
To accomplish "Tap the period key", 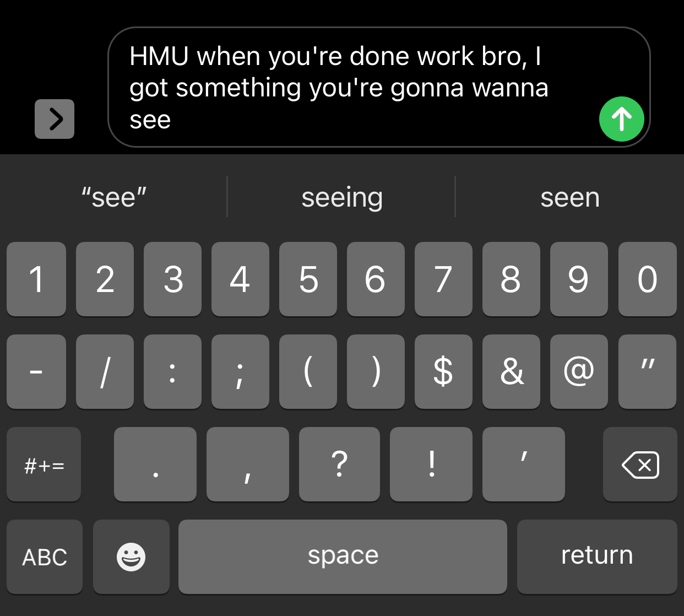I will point(155,464).
